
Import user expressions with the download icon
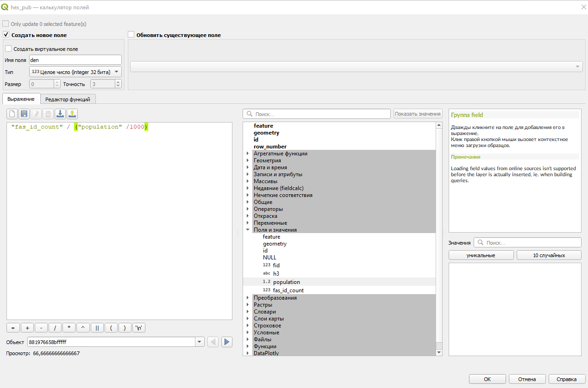pos(60,114)
